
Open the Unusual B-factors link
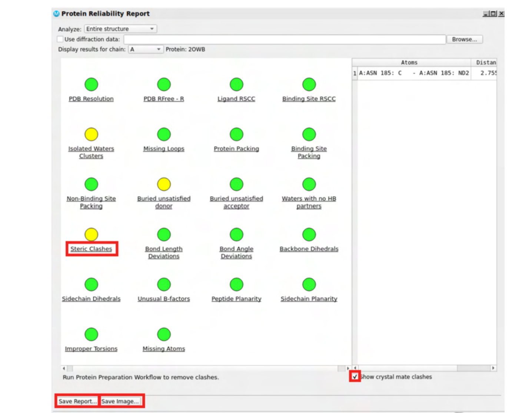tap(164, 299)
